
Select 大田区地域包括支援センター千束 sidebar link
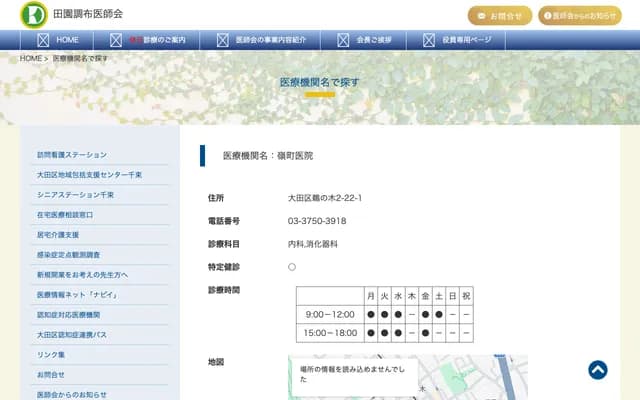click(x=89, y=175)
